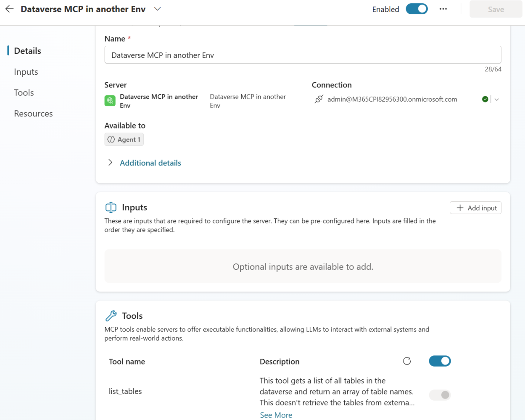
Task: Expand the connection account dropdown
Action: pyautogui.click(x=497, y=100)
